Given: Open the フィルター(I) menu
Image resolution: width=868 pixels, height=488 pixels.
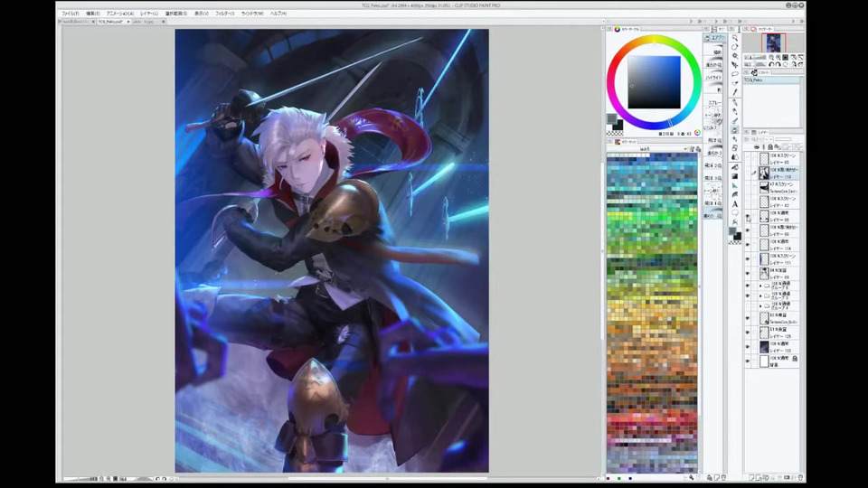Looking at the screenshot, I should pyautogui.click(x=225, y=14).
